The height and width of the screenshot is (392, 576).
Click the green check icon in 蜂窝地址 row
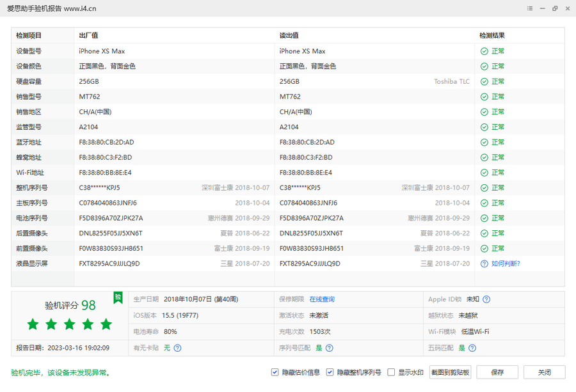[x=484, y=157]
